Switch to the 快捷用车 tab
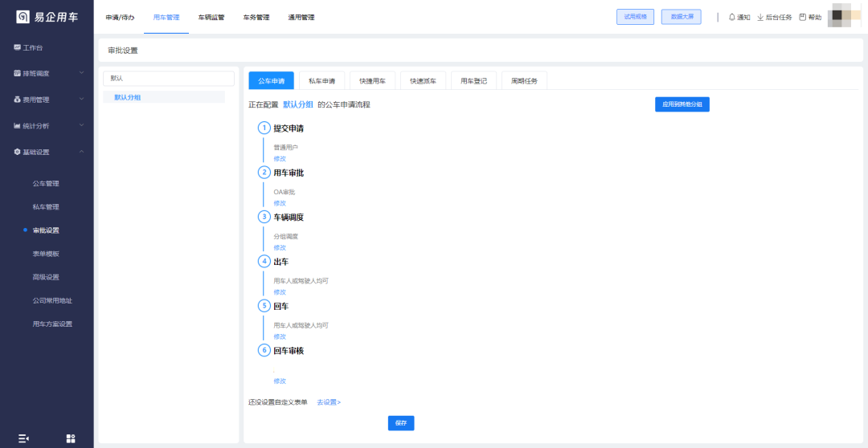The height and width of the screenshot is (448, 868). 373,81
